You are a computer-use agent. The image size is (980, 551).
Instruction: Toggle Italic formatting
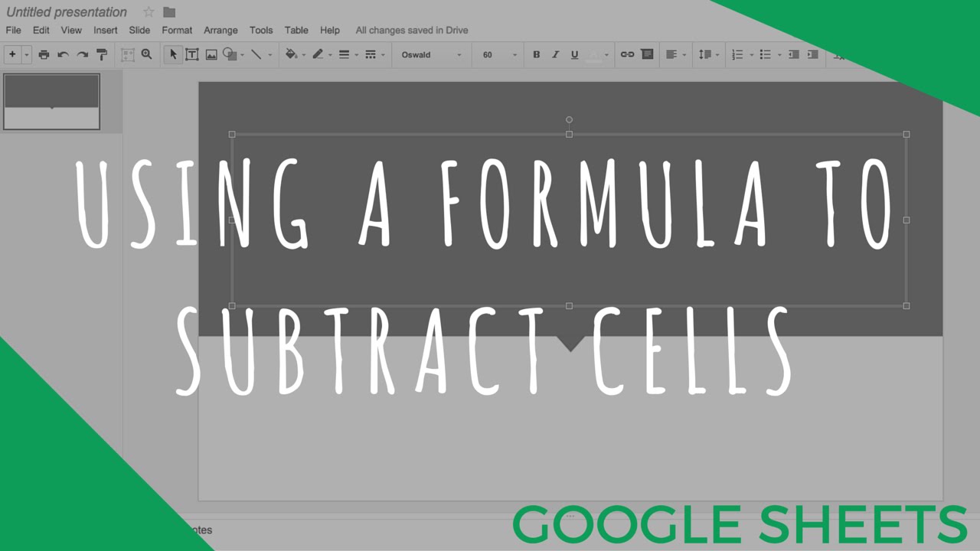555,54
